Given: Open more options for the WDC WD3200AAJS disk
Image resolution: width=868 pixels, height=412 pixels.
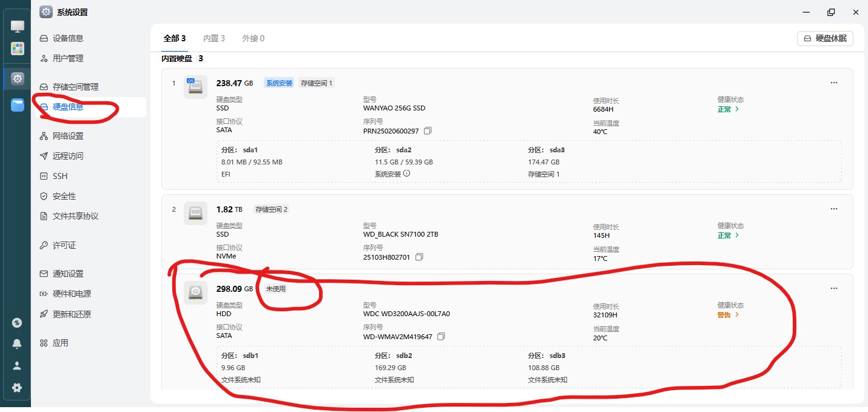Looking at the screenshot, I should [834, 288].
